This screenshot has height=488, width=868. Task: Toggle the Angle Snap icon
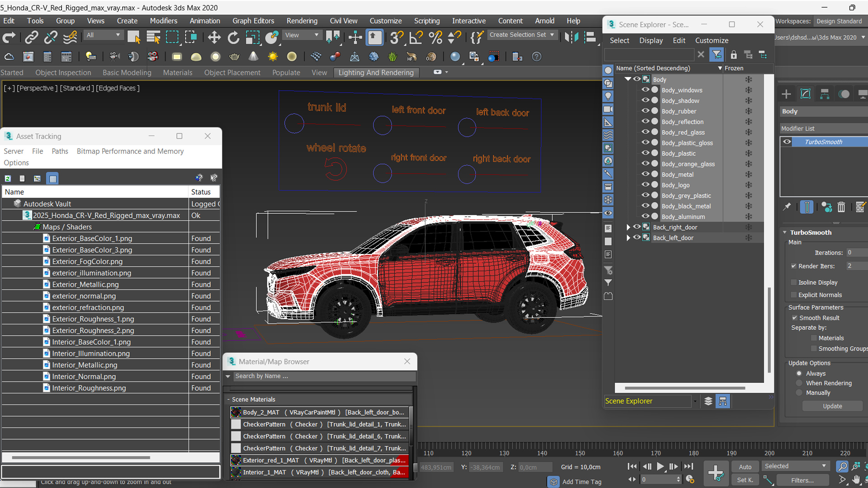[x=416, y=38]
